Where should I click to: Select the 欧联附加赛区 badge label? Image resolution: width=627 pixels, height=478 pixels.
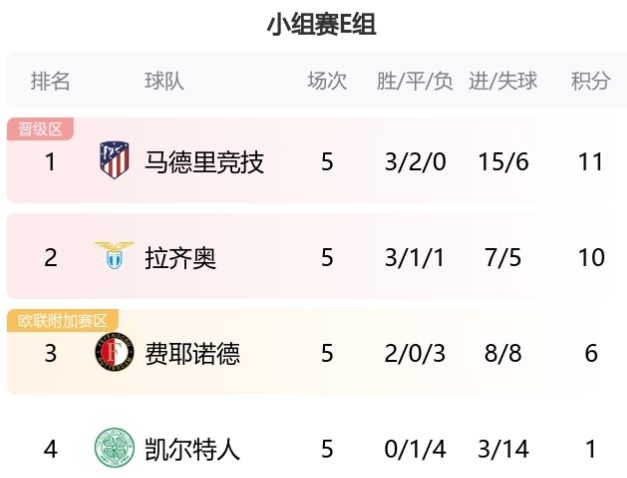coord(63,321)
